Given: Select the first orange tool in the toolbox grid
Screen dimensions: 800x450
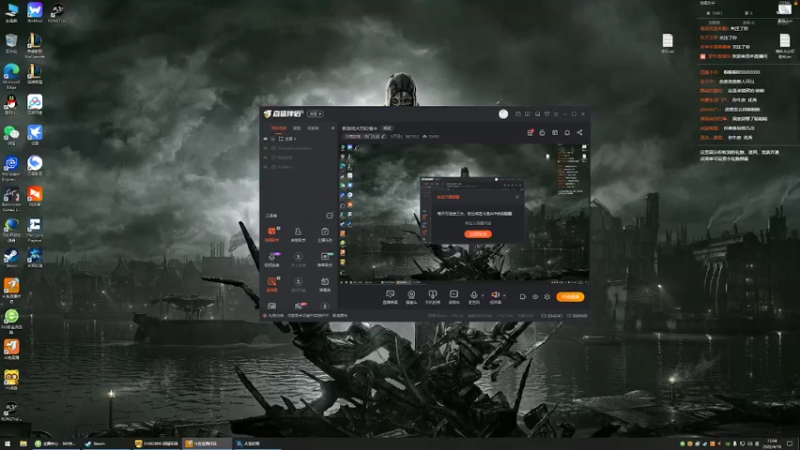Looking at the screenshot, I should click(272, 234).
